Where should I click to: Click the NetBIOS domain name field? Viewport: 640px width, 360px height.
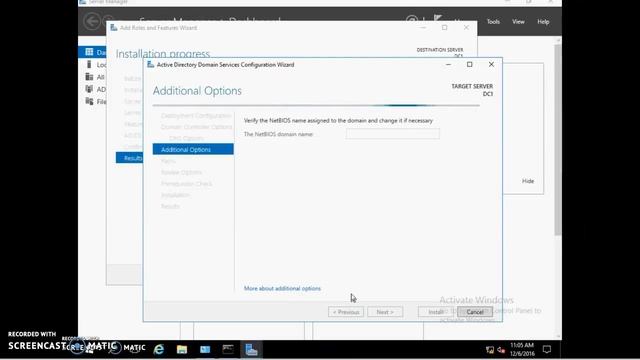tap(393, 134)
